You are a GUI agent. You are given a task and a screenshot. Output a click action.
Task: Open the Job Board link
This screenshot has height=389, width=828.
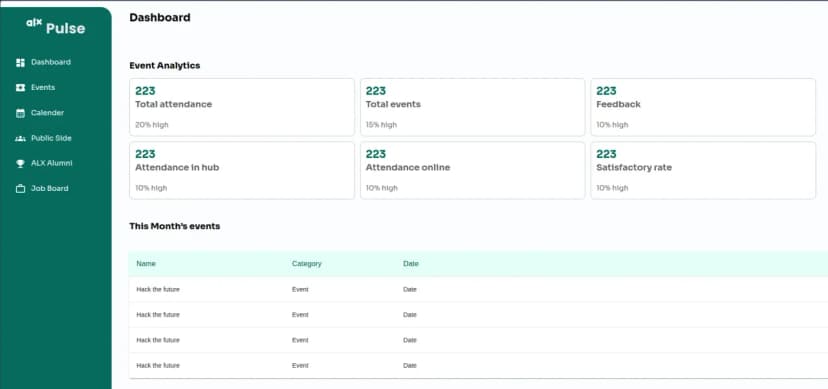(50, 188)
